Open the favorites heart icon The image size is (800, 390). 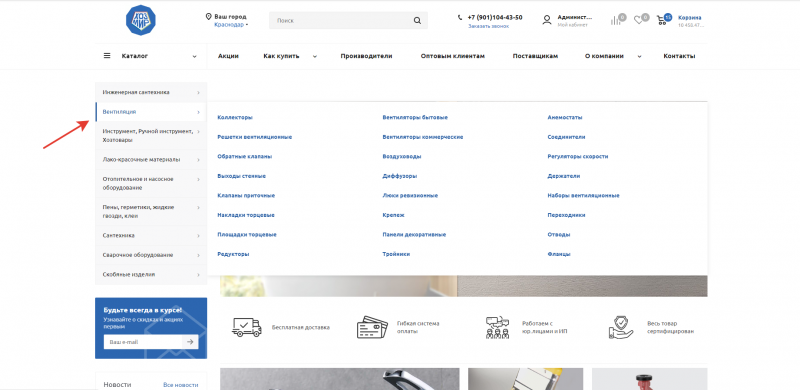tap(638, 20)
